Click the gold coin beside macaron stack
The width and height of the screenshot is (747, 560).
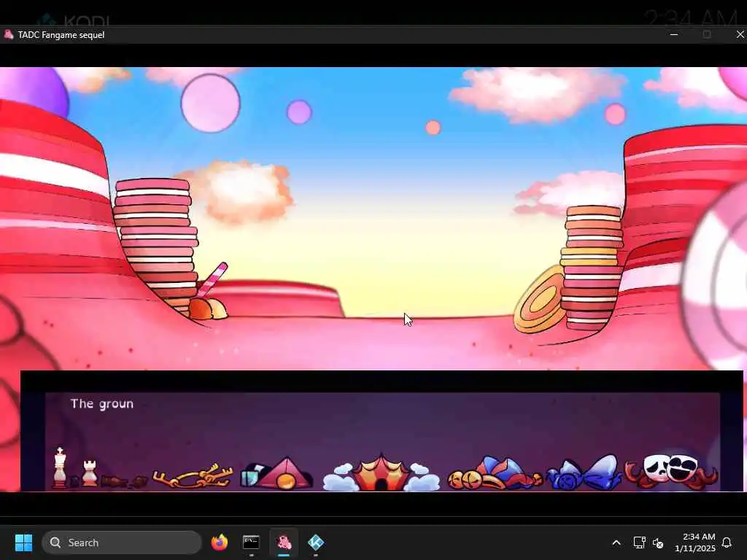[539, 300]
